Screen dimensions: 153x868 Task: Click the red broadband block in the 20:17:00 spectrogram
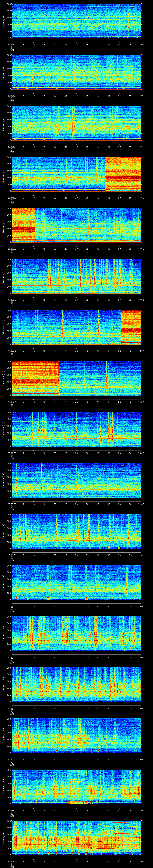[x=131, y=327]
